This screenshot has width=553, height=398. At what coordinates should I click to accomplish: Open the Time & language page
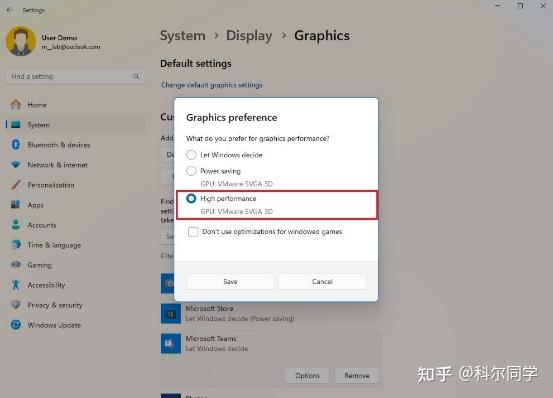pyautogui.click(x=75, y=245)
